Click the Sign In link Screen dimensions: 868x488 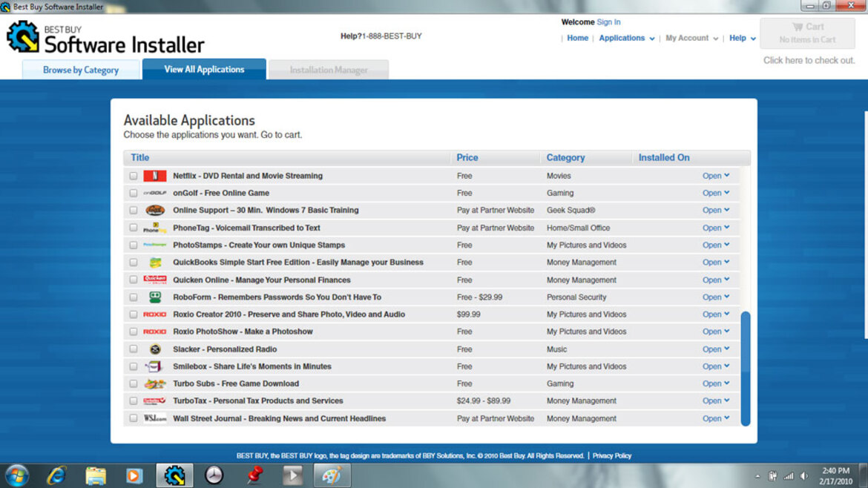coord(608,22)
